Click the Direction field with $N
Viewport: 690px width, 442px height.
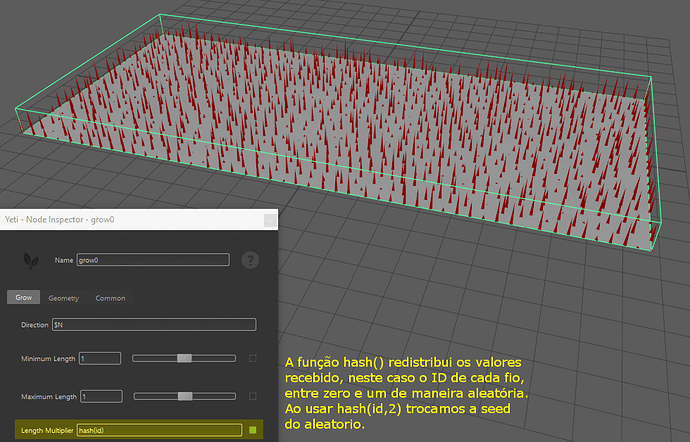point(152,324)
